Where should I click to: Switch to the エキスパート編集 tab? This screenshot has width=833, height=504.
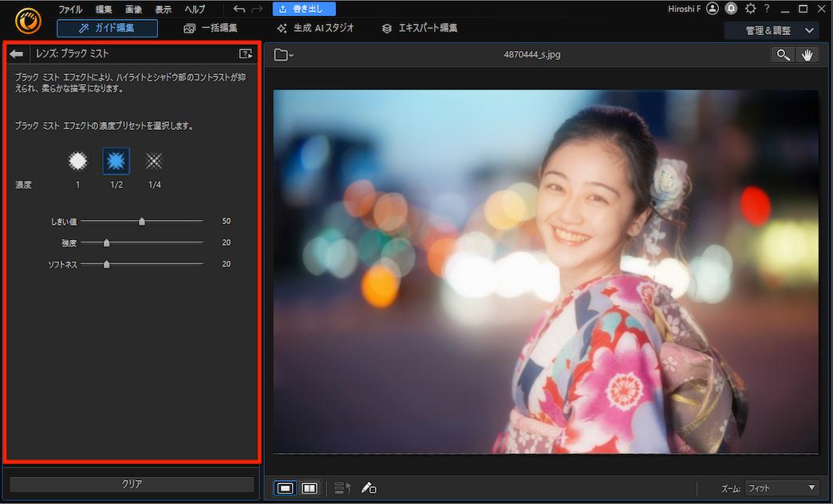pyautogui.click(x=420, y=28)
